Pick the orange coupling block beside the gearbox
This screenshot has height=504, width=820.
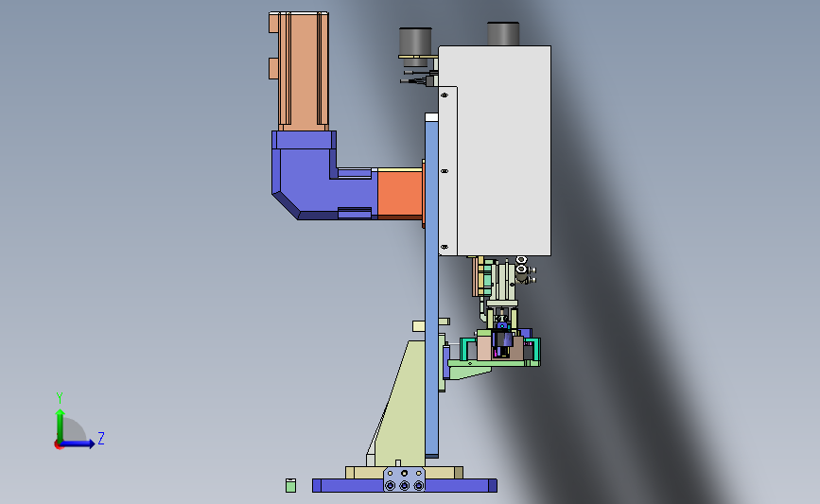point(400,192)
